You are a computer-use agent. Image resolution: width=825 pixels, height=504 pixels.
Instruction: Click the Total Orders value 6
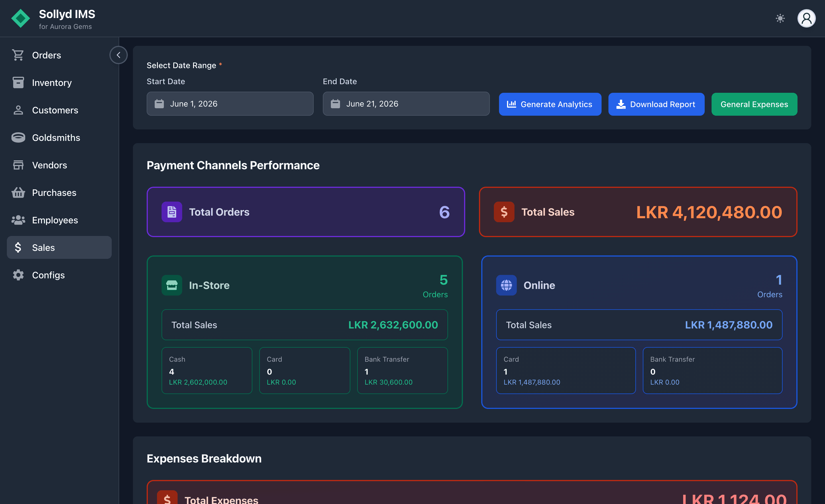[x=444, y=212]
